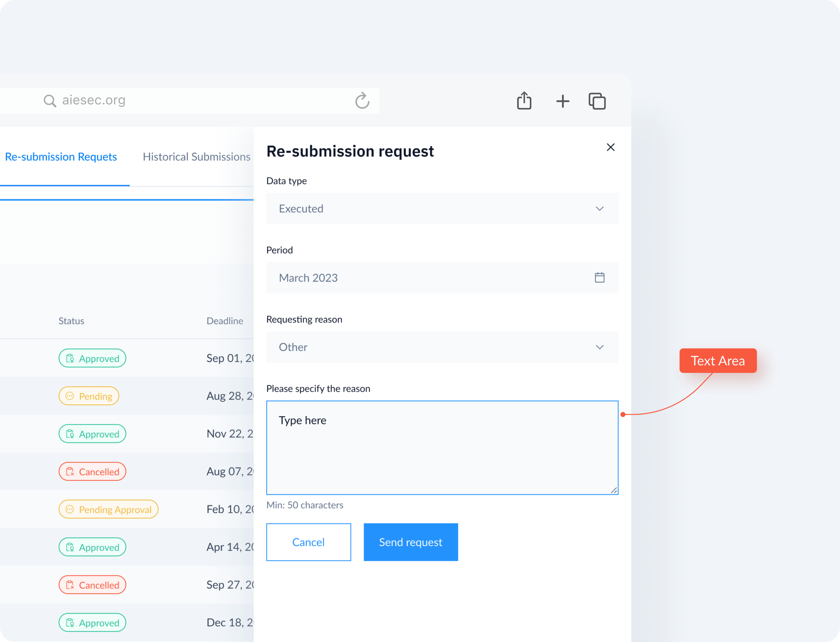This screenshot has width=840, height=642.
Task: Click the Data type label
Action: click(x=287, y=181)
